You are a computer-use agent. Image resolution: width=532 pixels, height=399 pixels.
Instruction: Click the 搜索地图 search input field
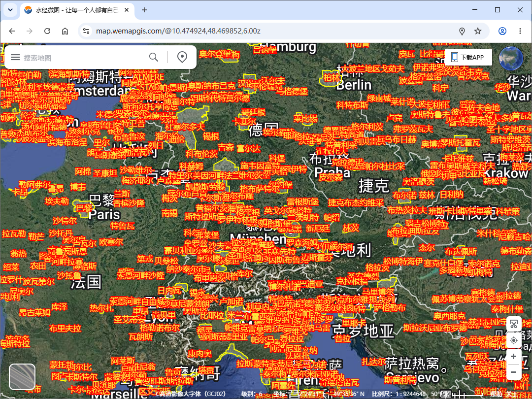[84, 57]
